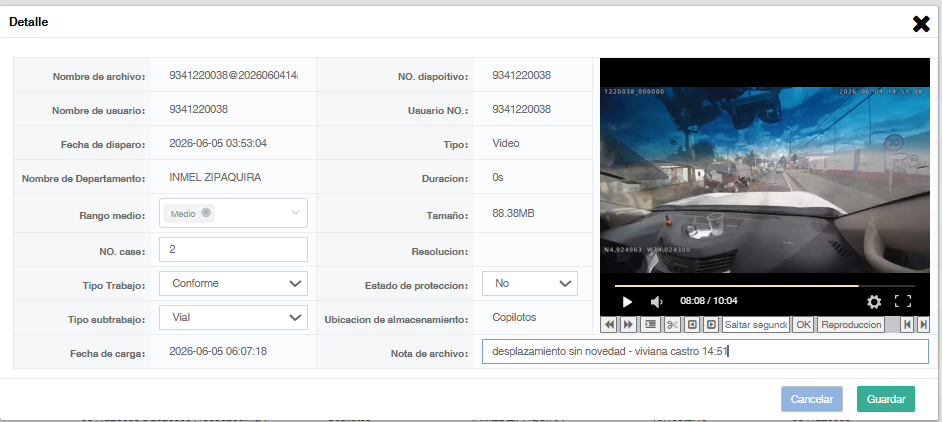Click the Cancelar button
The width and height of the screenshot is (942, 422).
click(x=812, y=399)
